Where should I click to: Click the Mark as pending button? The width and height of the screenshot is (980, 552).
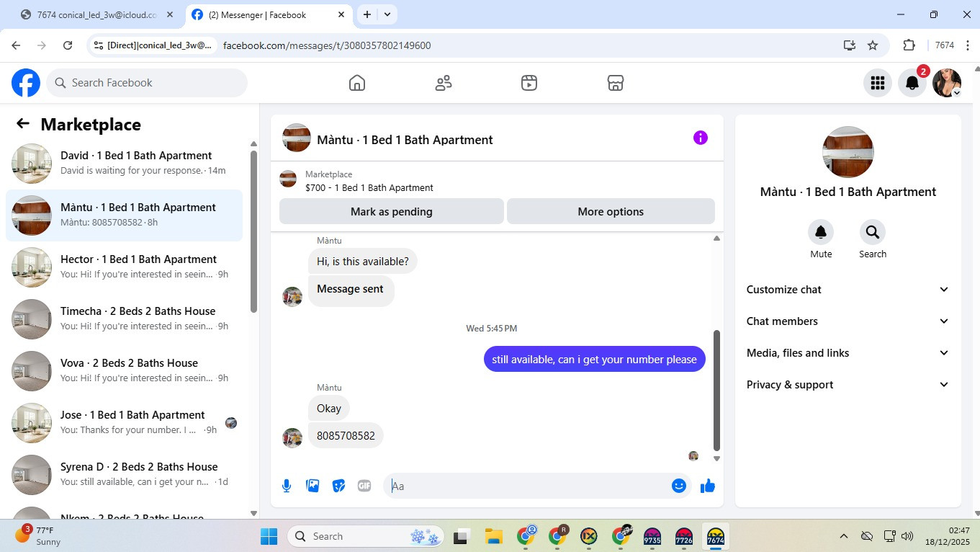tap(392, 212)
